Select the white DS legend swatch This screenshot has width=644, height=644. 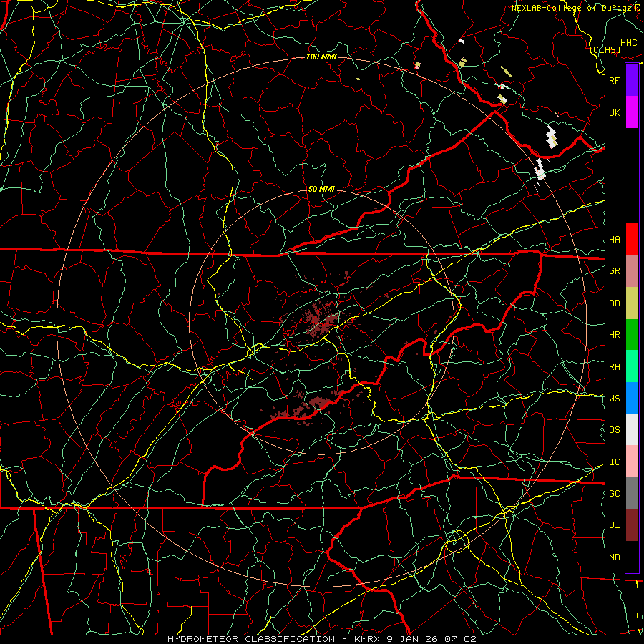(632, 429)
